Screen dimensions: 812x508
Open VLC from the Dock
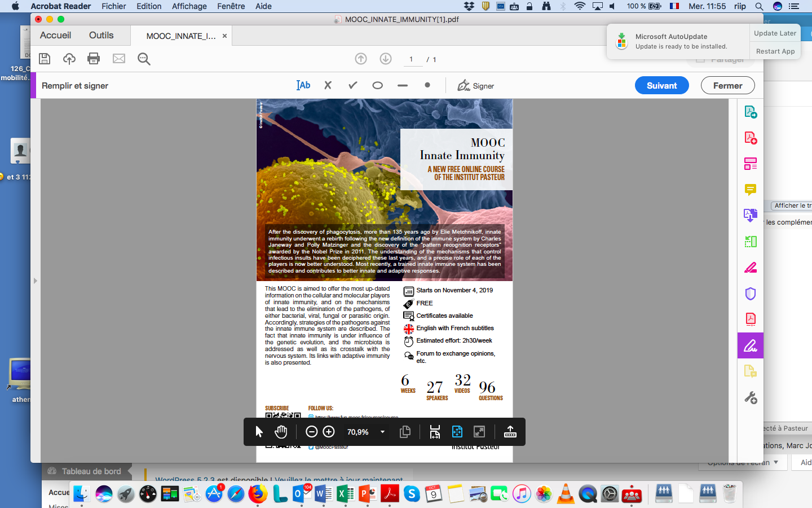click(565, 494)
